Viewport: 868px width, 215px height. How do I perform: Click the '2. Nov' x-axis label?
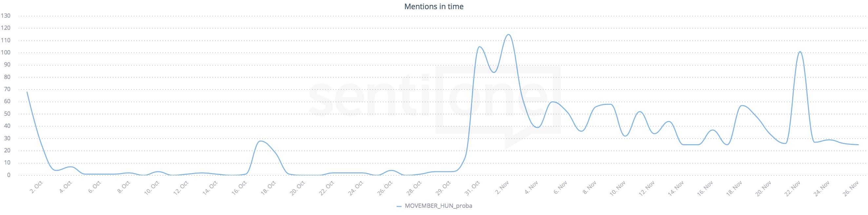point(502,187)
